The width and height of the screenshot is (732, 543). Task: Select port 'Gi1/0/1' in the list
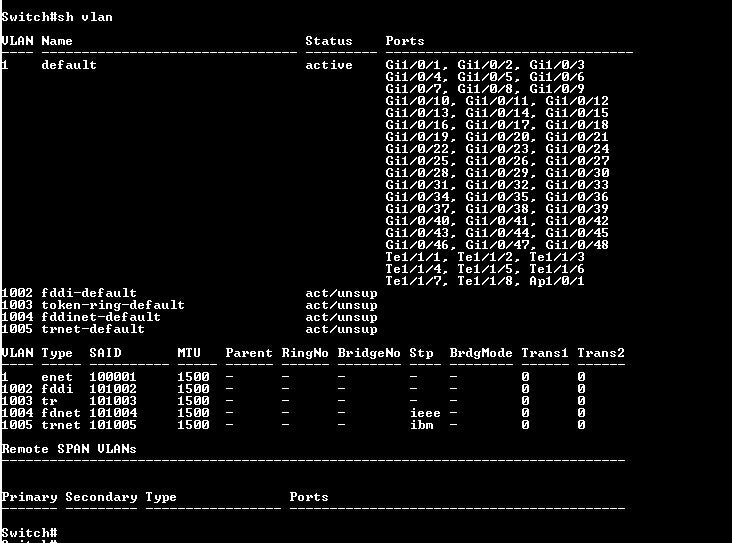(413, 65)
